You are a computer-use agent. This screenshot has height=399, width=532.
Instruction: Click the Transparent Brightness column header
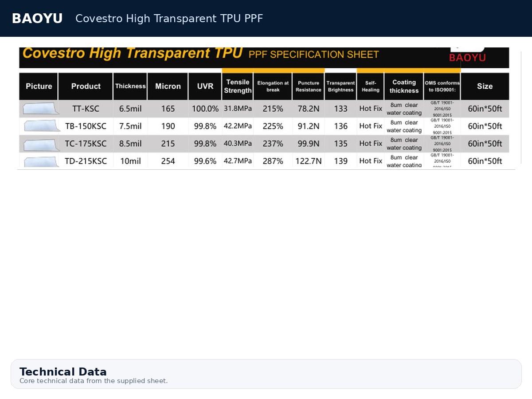[340, 86]
